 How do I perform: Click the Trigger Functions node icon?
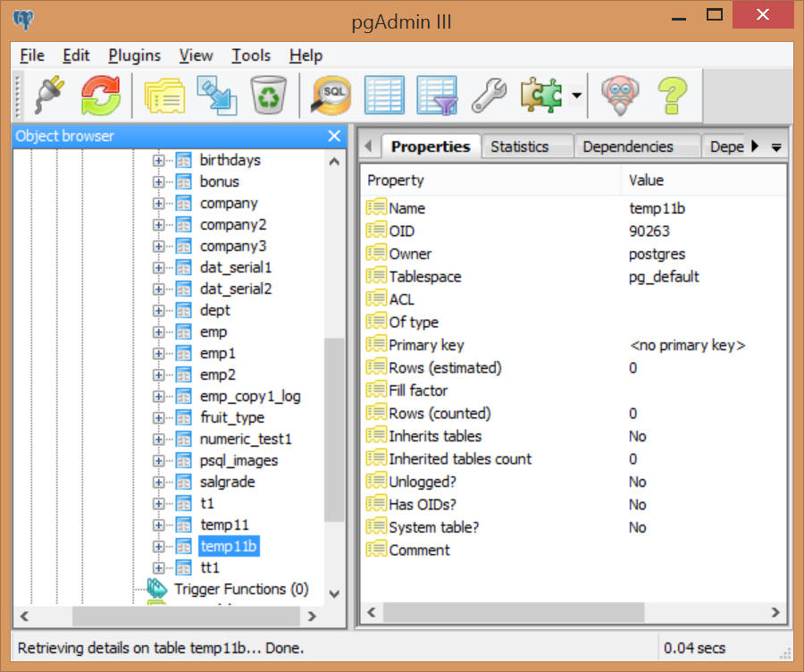coord(157,588)
